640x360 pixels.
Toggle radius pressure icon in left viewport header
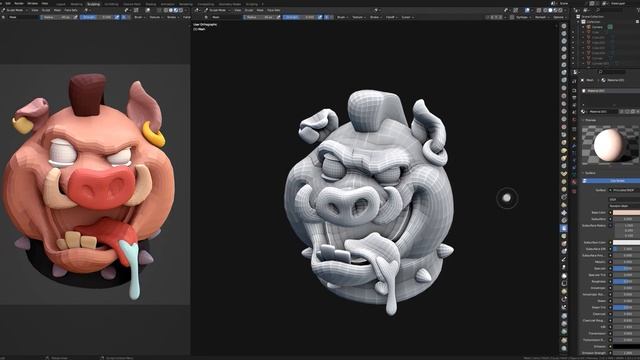coord(76,18)
